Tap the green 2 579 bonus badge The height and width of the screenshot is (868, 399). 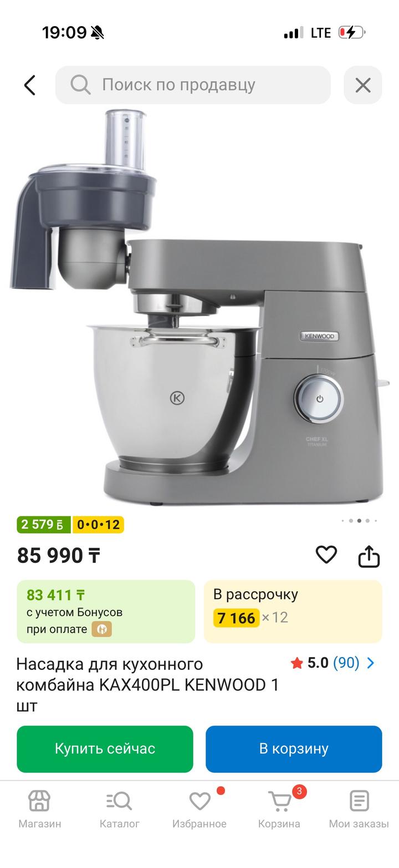coord(44,524)
